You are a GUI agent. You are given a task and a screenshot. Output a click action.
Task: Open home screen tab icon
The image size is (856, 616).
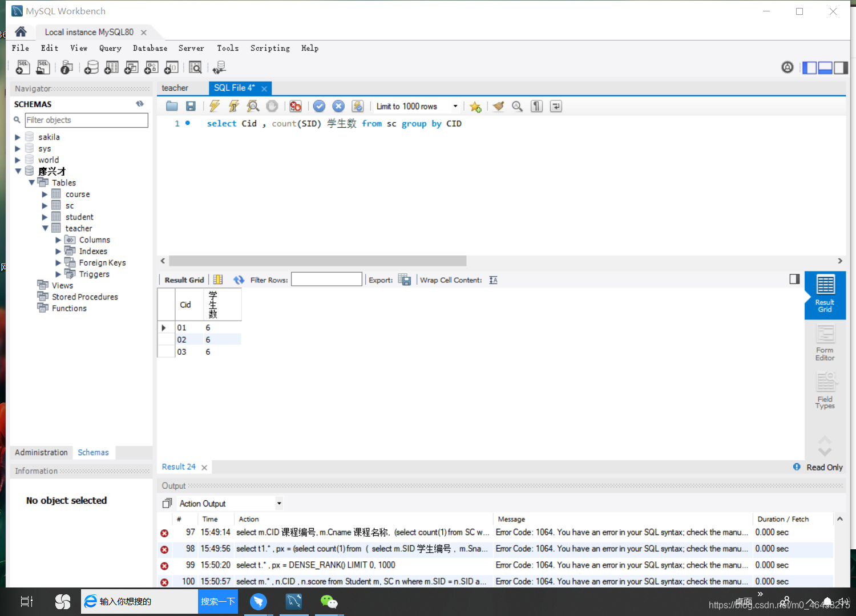pyautogui.click(x=21, y=32)
